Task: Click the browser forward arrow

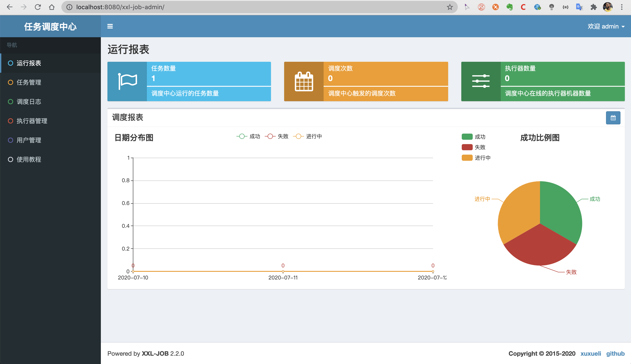Action: (23, 7)
